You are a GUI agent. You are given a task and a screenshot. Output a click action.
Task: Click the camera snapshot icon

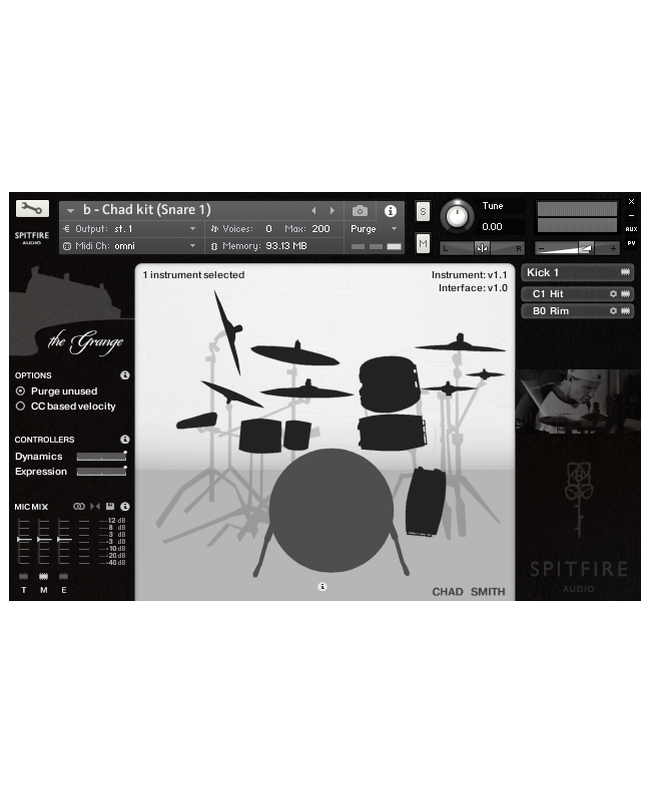(x=360, y=211)
